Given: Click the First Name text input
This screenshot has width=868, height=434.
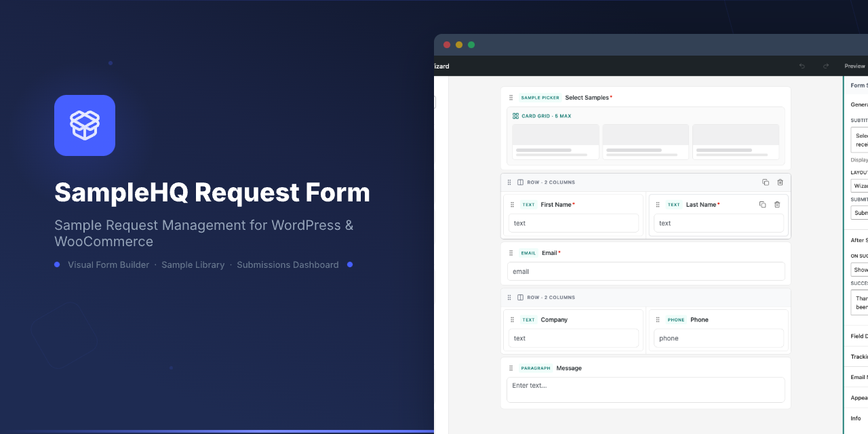Looking at the screenshot, I should 574,223.
